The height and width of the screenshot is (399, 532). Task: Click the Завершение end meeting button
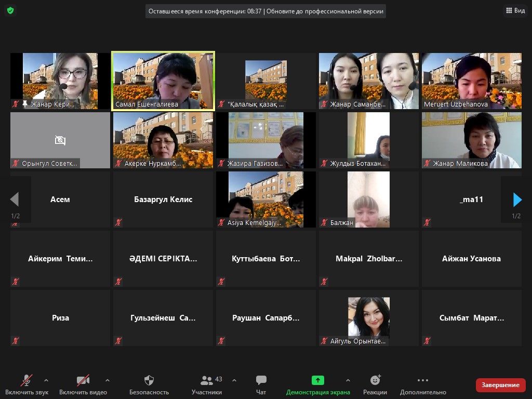[x=500, y=385]
